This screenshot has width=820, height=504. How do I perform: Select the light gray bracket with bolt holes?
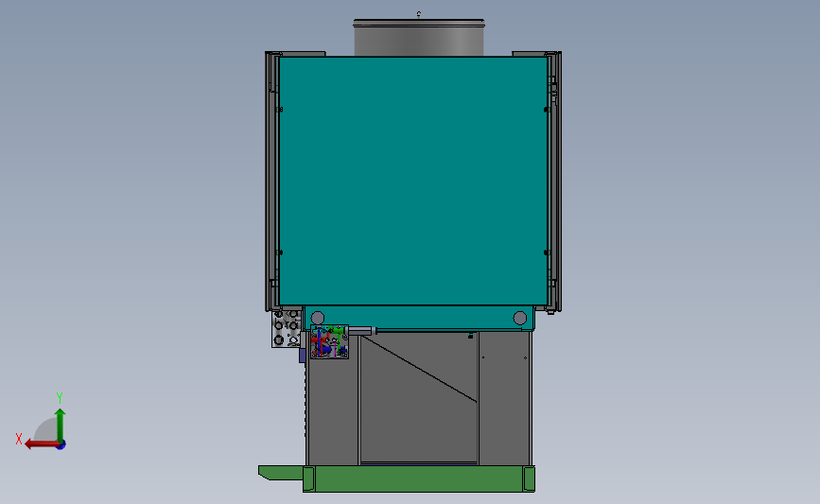click(x=286, y=328)
